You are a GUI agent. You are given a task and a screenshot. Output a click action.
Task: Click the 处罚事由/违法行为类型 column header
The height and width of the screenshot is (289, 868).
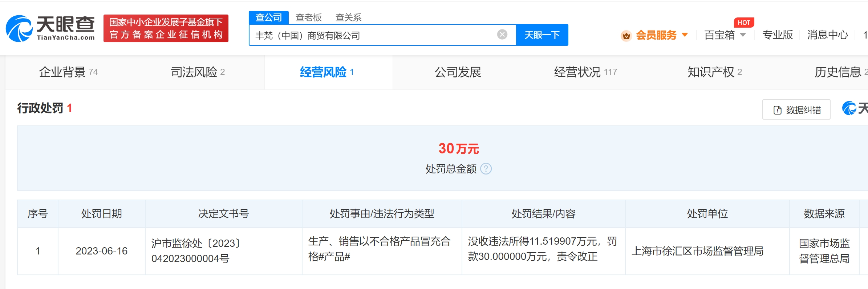pyautogui.click(x=382, y=213)
